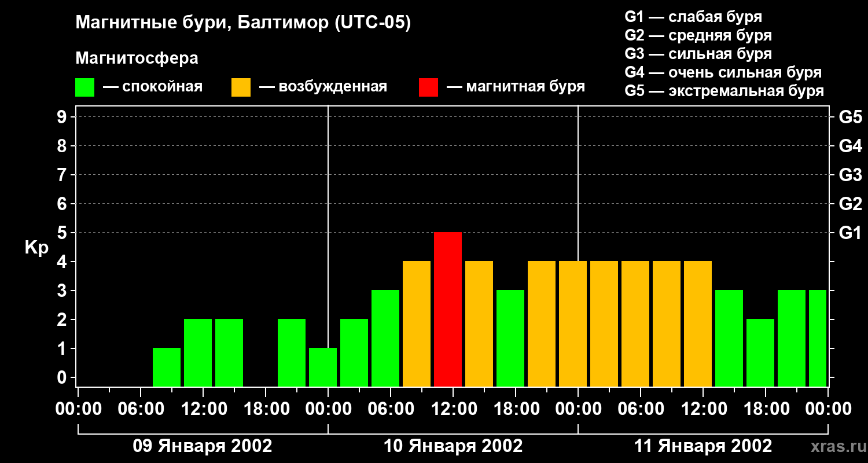
Task: Click the «12:00» time label above 10 Января
Action: (453, 409)
